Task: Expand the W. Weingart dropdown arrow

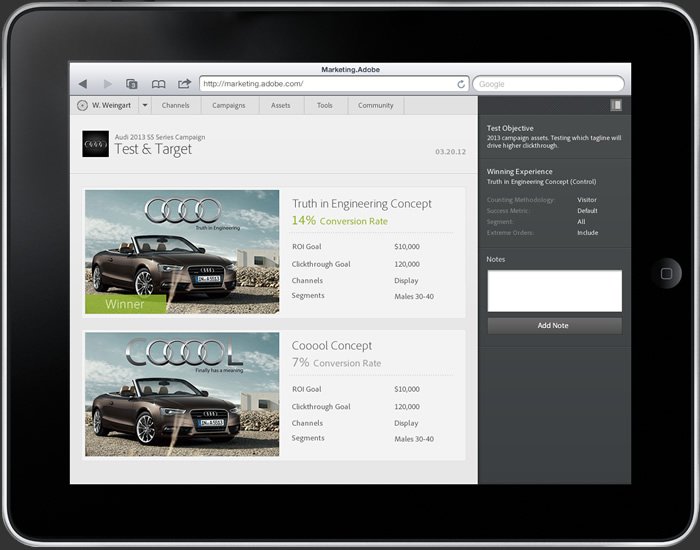Action: [145, 105]
